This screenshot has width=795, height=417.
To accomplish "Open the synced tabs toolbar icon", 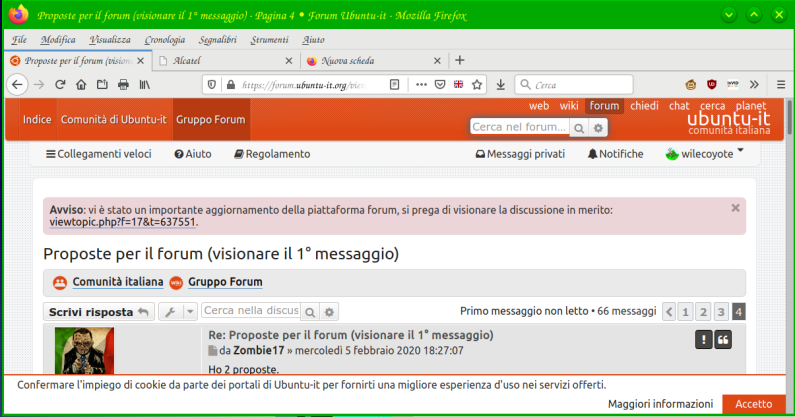I will (x=102, y=85).
